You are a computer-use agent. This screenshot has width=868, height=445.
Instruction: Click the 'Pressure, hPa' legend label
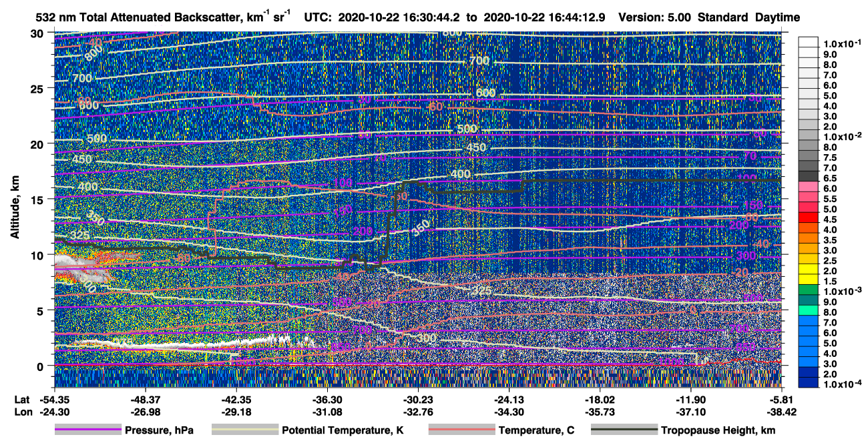[159, 431]
